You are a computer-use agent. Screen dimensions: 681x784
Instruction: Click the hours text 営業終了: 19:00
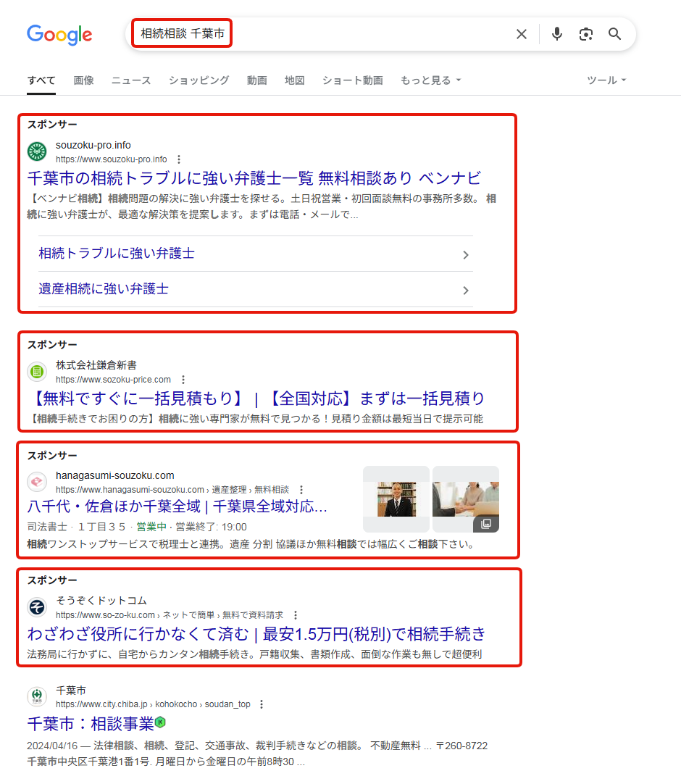[211, 527]
